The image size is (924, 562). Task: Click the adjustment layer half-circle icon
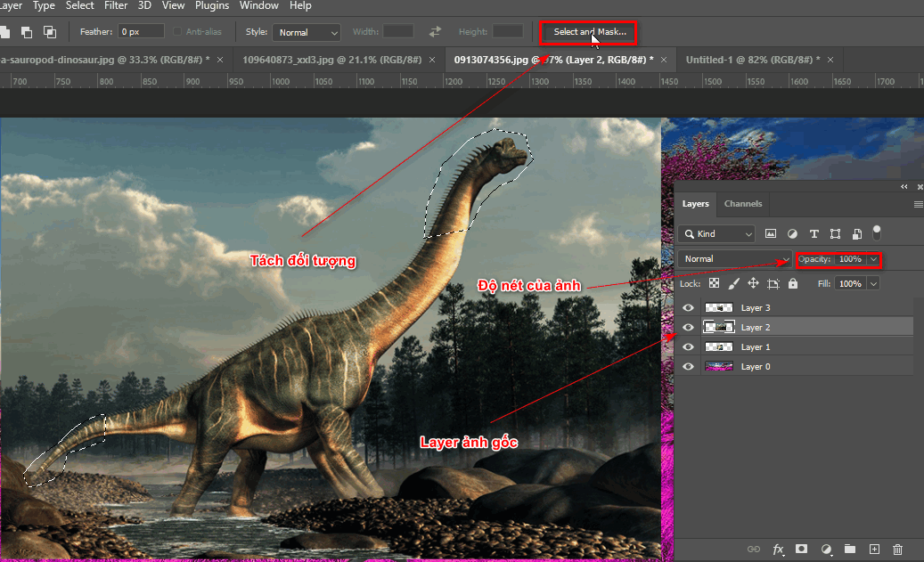tap(825, 550)
